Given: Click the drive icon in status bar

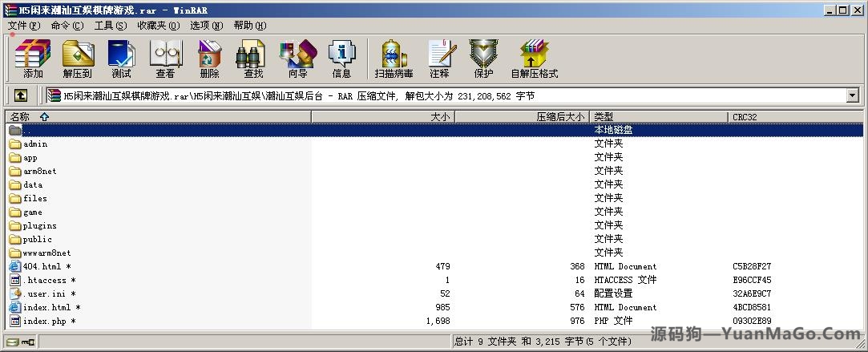Looking at the screenshot, I should pyautogui.click(x=12, y=342).
